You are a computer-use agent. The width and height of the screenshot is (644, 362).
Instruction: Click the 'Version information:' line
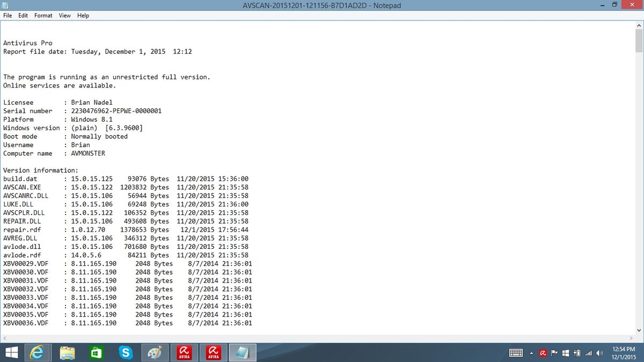(41, 171)
